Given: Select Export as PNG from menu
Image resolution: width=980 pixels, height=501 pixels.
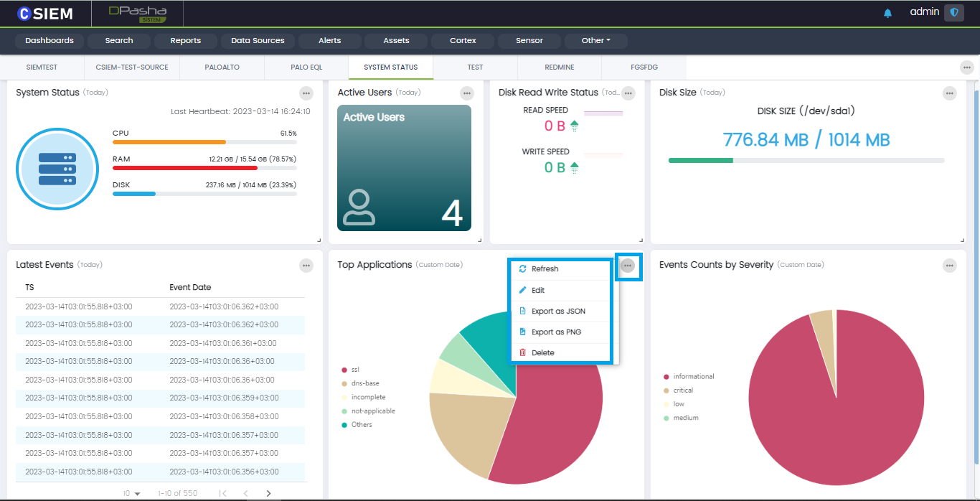Looking at the screenshot, I should [x=556, y=332].
